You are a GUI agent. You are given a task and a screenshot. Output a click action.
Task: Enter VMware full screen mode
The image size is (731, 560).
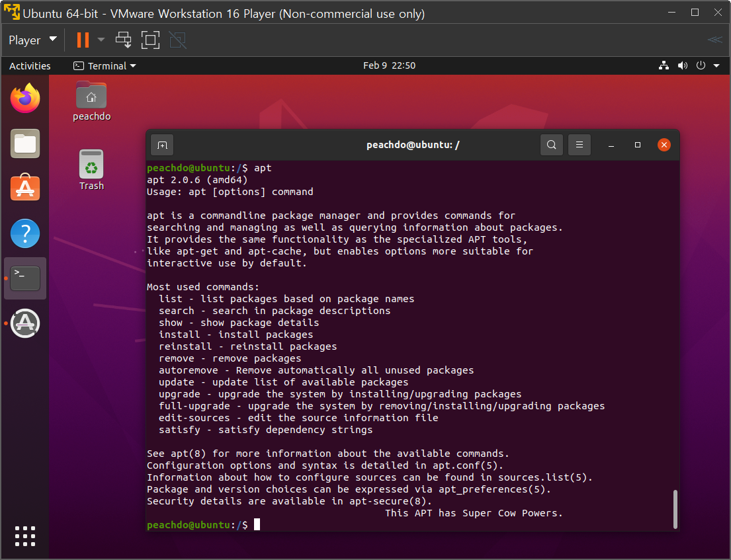[x=150, y=40]
